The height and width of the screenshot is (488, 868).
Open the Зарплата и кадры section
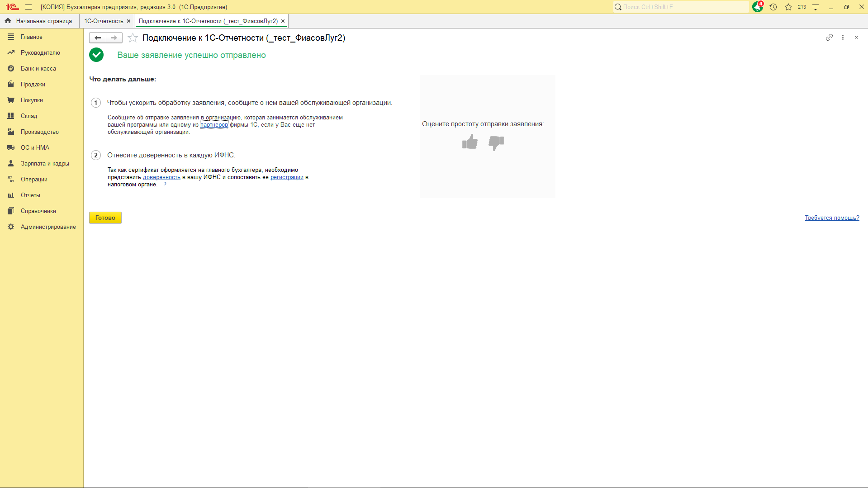click(42, 164)
